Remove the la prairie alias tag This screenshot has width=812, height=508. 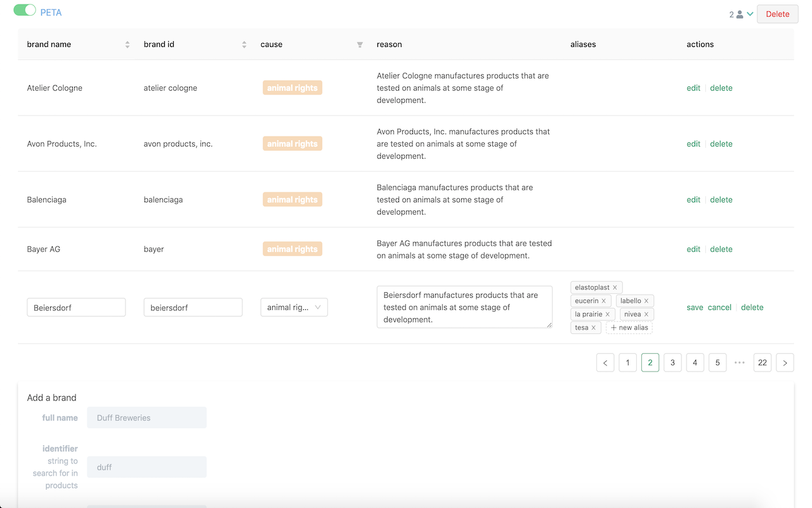608,314
